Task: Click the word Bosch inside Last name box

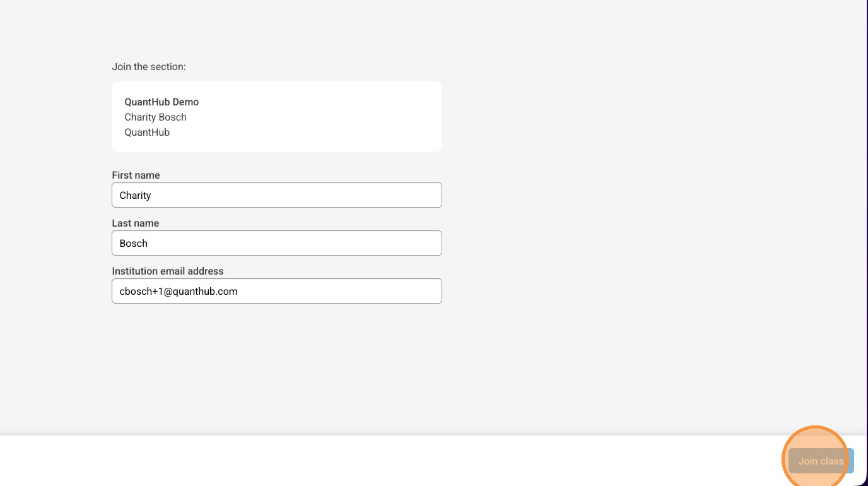Action: [x=133, y=243]
